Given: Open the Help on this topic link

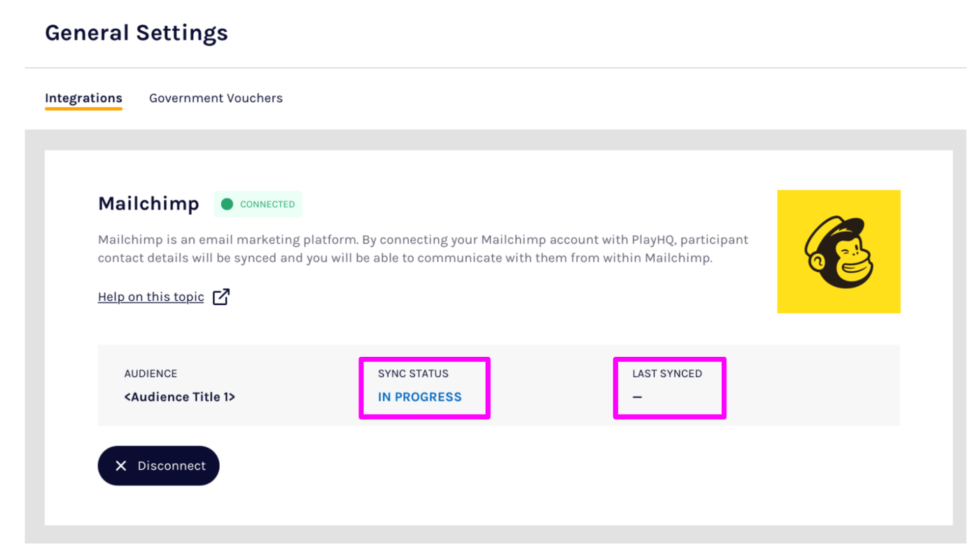Looking at the screenshot, I should (150, 297).
